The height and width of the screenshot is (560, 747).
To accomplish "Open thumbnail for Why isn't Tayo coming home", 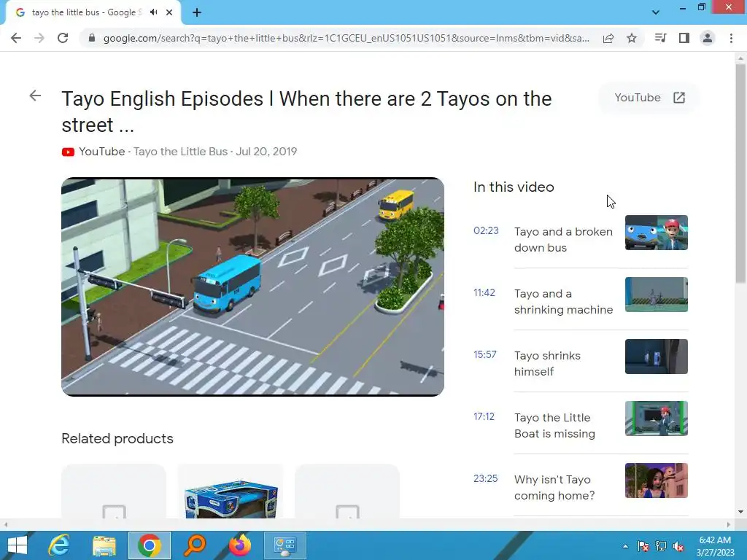I will point(656,480).
